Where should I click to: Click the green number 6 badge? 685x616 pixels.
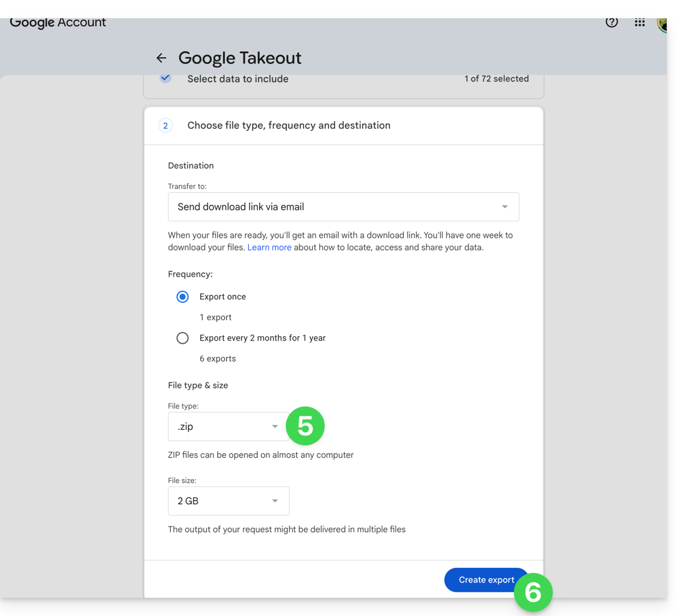pyautogui.click(x=533, y=592)
